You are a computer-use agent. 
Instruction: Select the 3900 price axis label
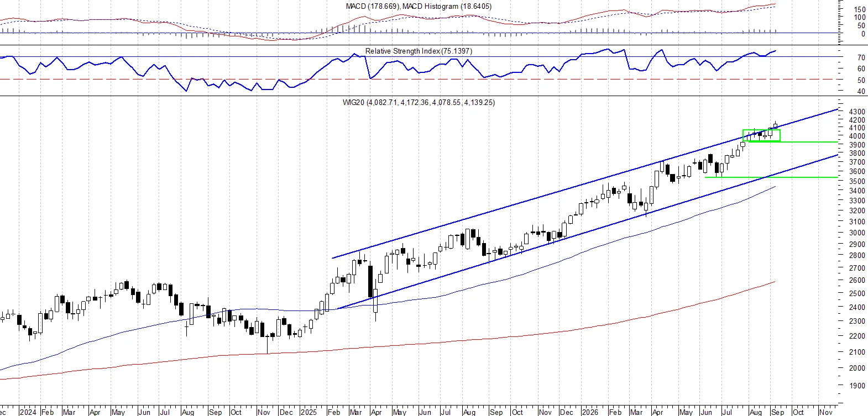[857, 145]
